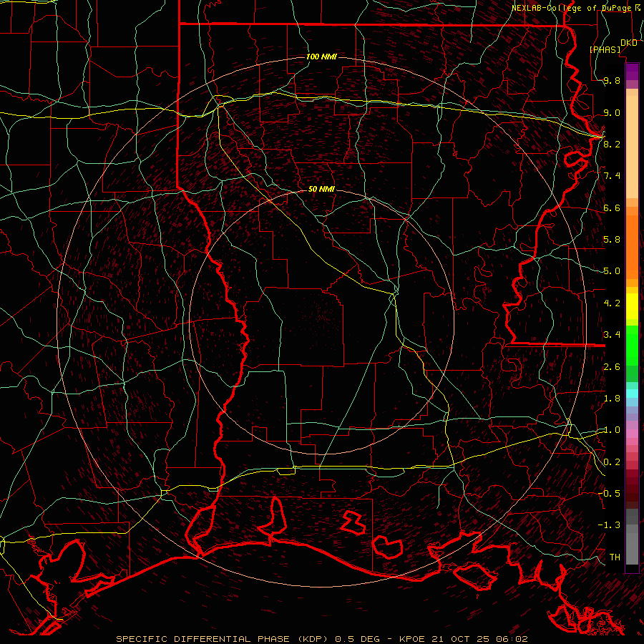Click the 50 NMI range ring label
Viewport: 644px width, 644px height.
321,189
